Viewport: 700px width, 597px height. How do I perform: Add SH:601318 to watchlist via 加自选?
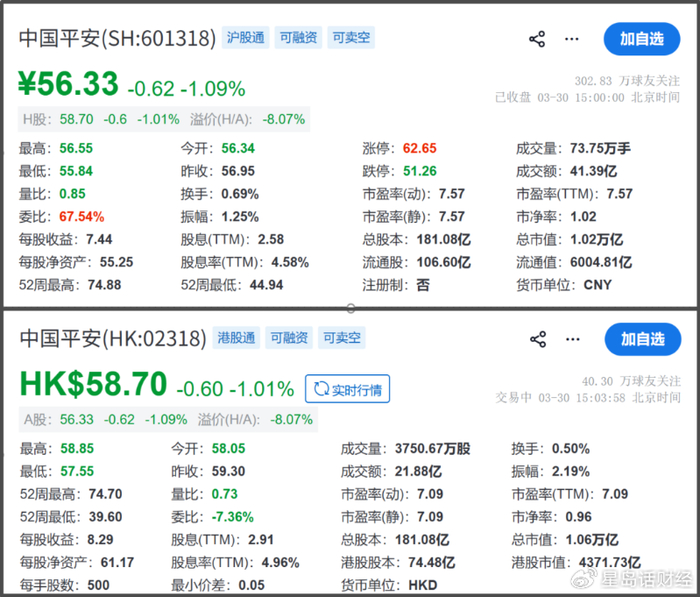click(641, 39)
